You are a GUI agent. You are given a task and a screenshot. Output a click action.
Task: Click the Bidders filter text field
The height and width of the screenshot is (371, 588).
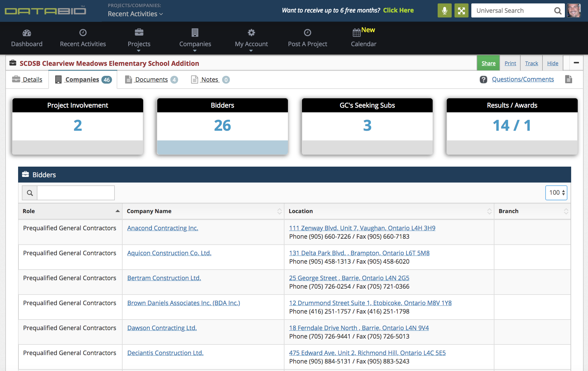click(x=76, y=193)
